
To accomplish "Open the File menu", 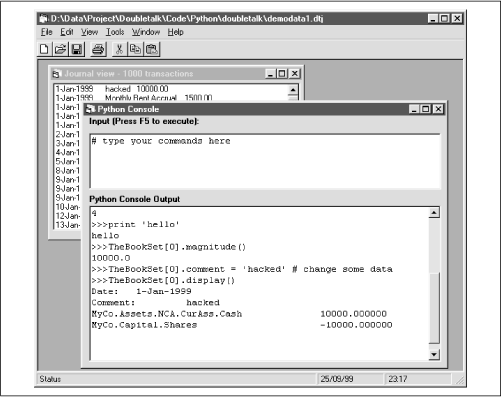I will [47, 32].
